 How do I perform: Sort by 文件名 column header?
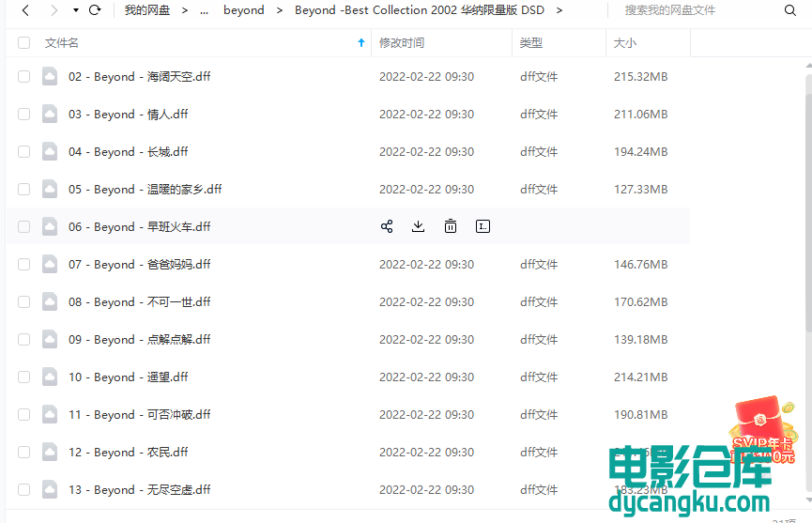[61, 43]
